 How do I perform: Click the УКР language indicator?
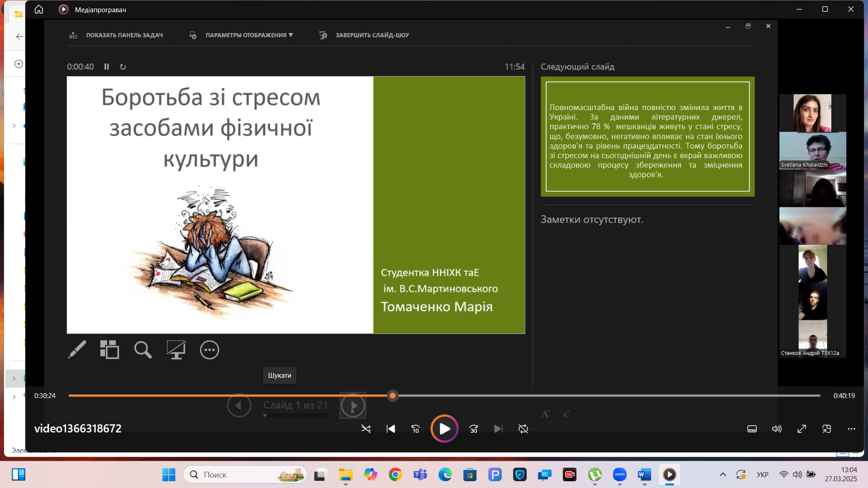[762, 474]
